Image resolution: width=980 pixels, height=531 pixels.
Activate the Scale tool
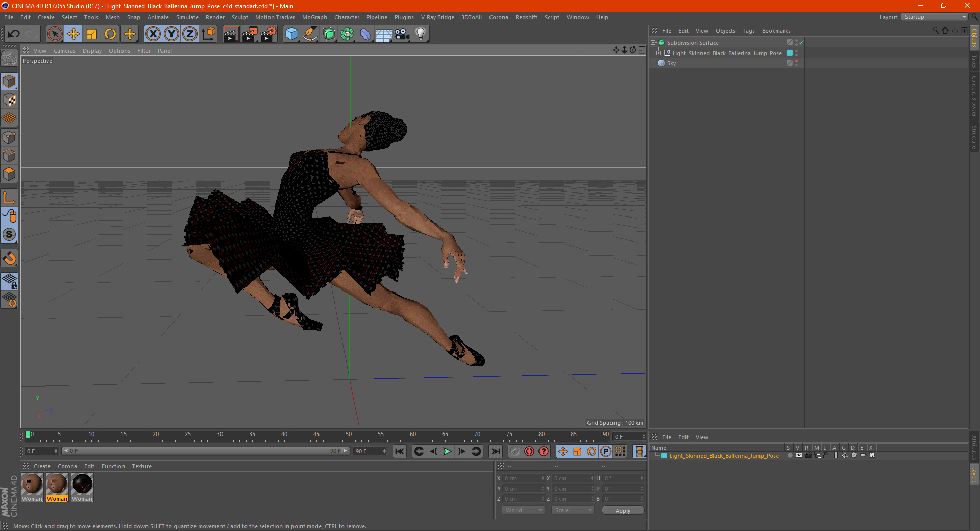pos(92,34)
